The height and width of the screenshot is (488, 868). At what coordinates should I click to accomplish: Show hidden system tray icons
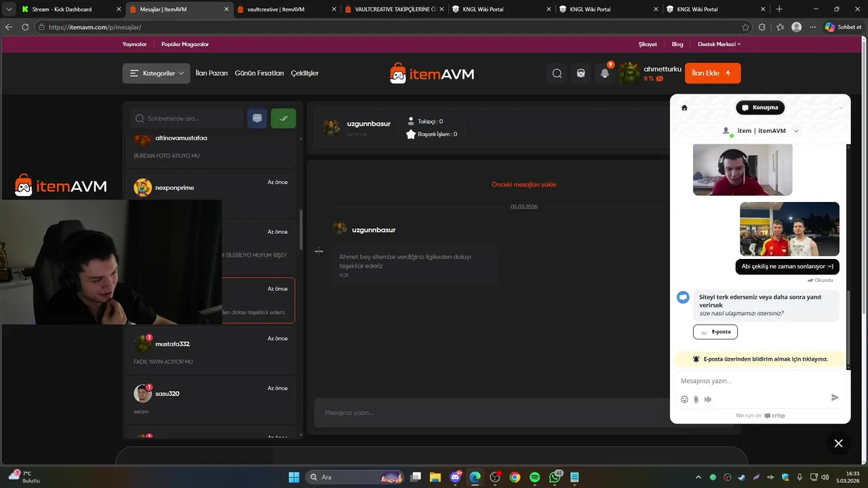click(698, 477)
